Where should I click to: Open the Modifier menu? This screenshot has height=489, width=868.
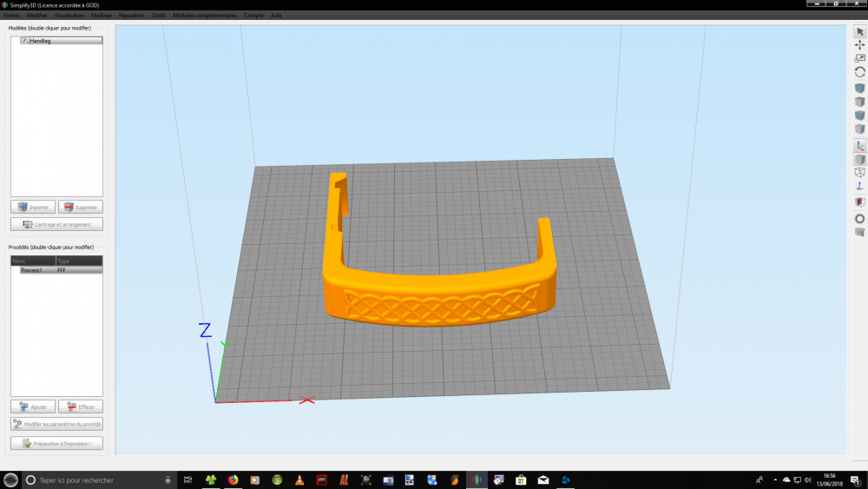[x=36, y=16]
